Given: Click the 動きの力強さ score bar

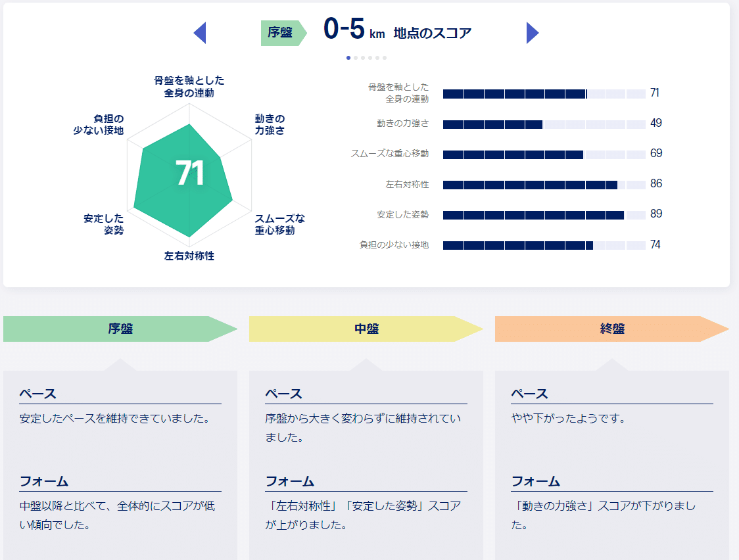Looking at the screenshot, I should [544, 124].
